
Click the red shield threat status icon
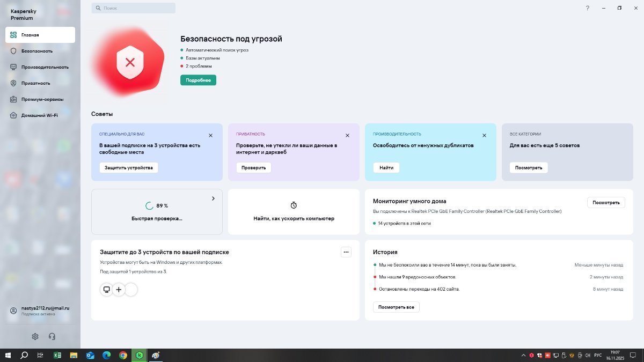click(129, 63)
